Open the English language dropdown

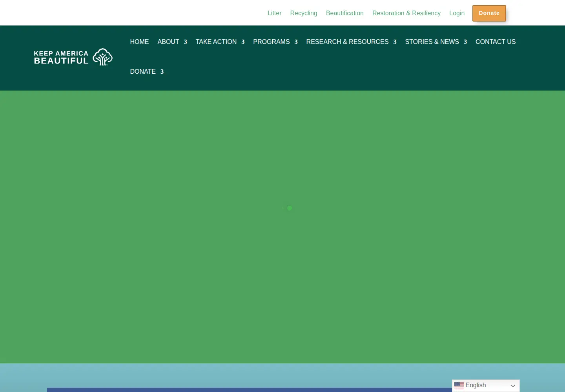(486, 386)
